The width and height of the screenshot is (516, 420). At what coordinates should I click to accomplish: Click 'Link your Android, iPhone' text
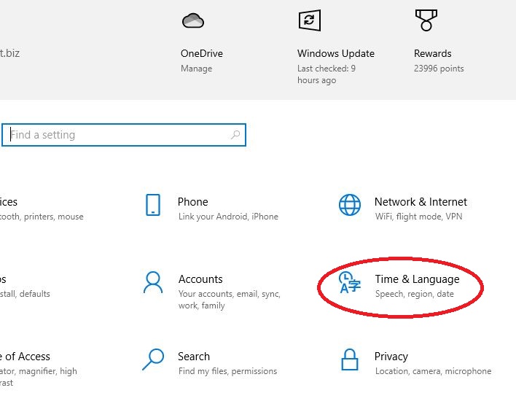pos(228,217)
